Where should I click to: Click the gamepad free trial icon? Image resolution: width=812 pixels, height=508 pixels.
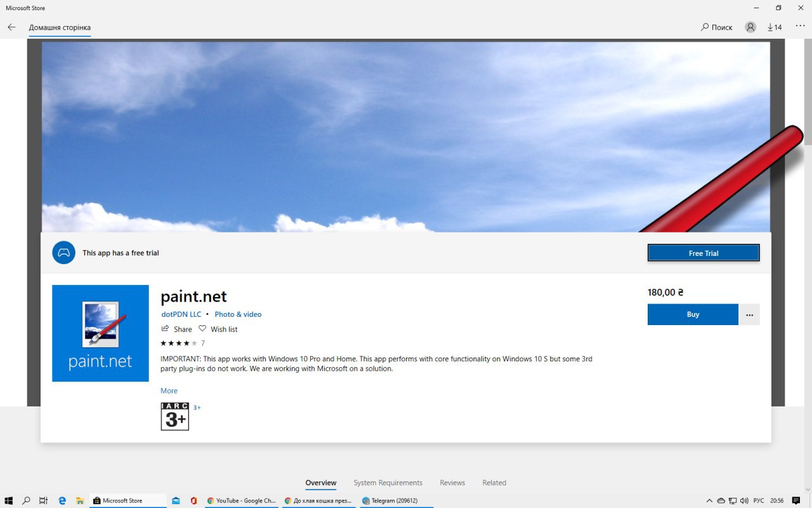click(x=63, y=253)
